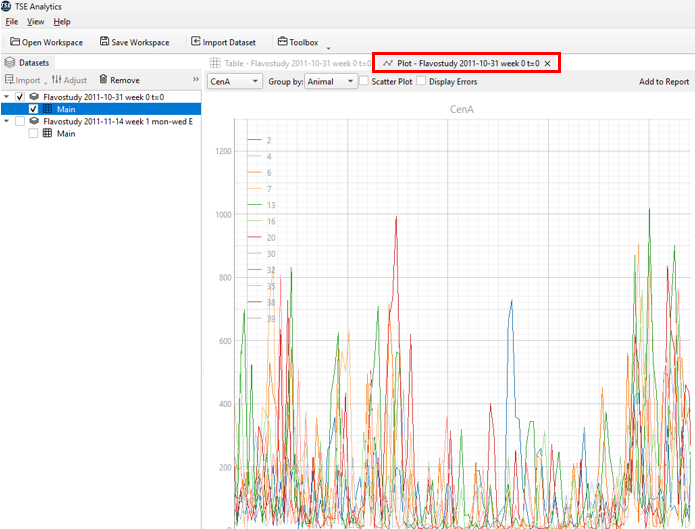Click the Import icon in Datasets panel

pos(9,80)
